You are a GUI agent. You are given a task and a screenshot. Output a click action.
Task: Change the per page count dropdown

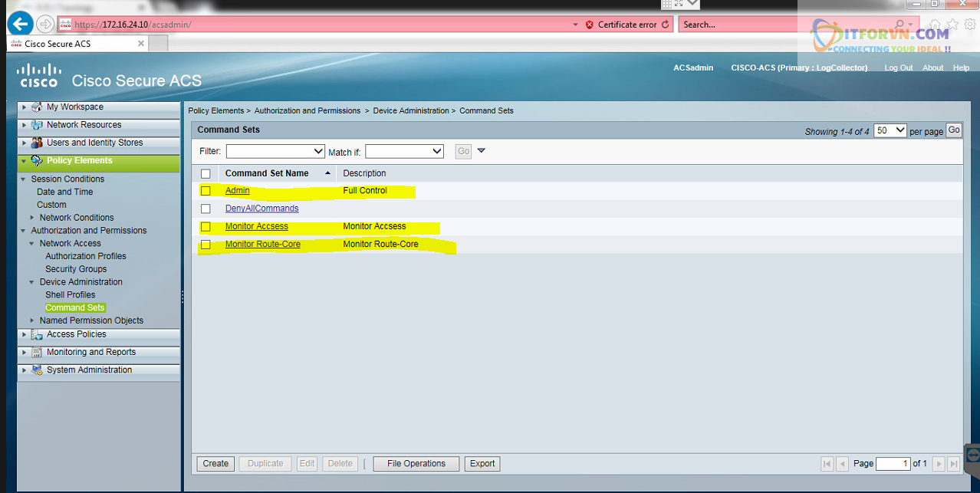890,131
